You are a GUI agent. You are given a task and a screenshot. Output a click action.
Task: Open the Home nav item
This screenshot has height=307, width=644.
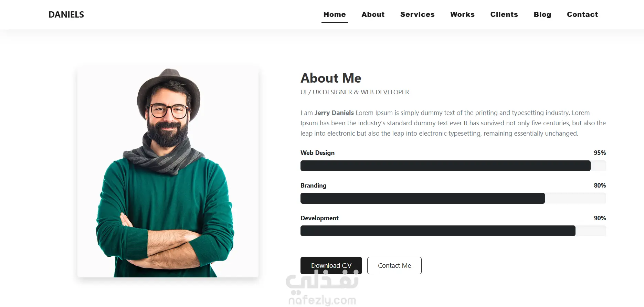click(335, 14)
